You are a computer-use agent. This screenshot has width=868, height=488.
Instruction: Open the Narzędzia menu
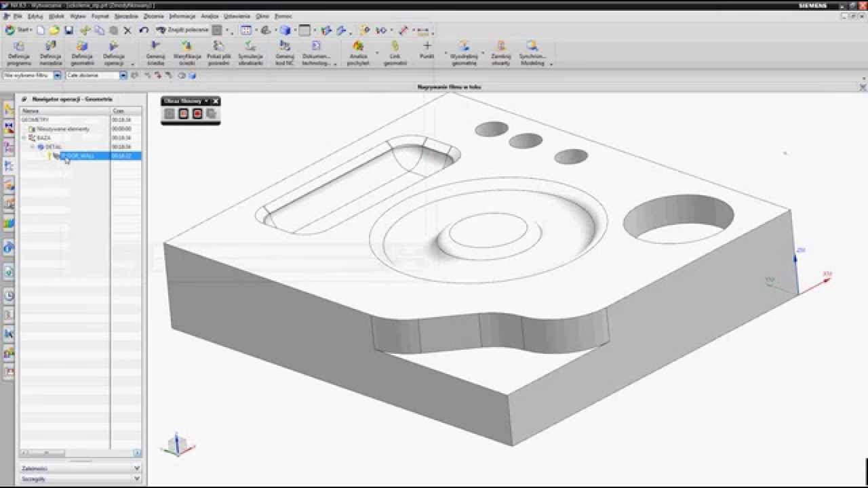[x=125, y=16]
